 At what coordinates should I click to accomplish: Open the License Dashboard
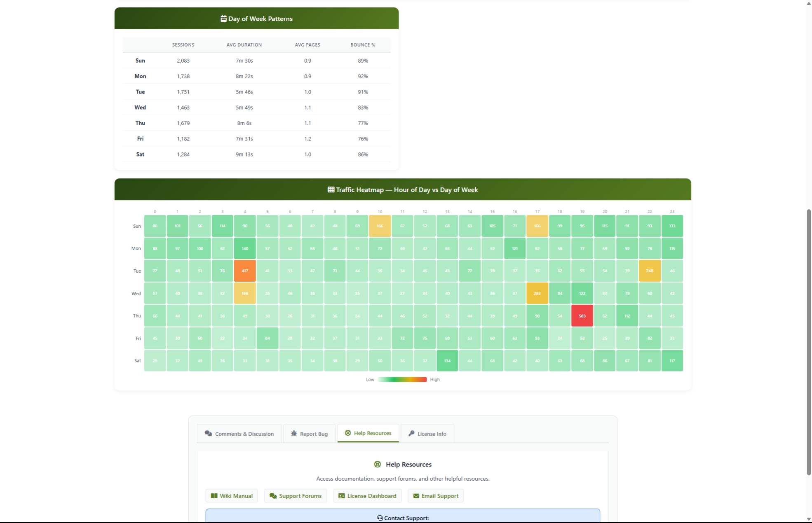pos(367,496)
